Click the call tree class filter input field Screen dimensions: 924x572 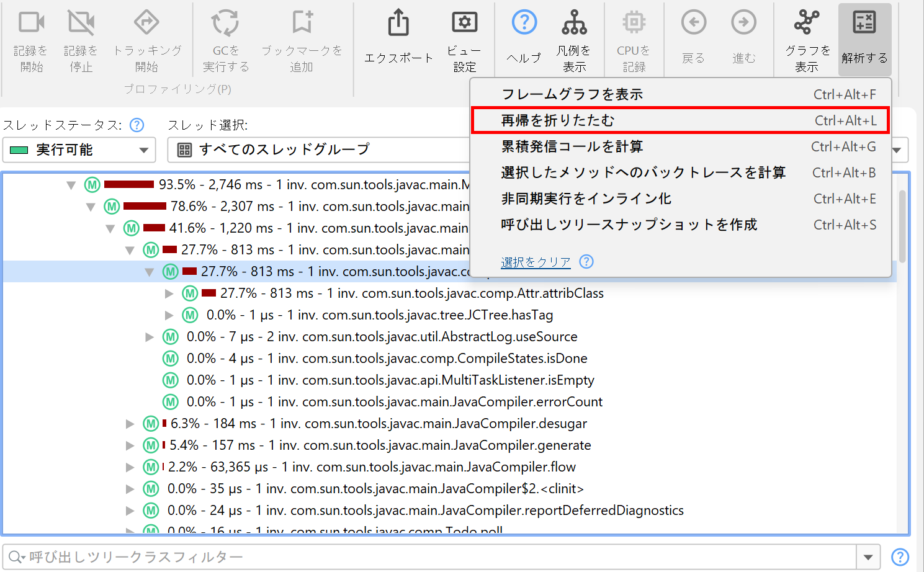coord(428,557)
